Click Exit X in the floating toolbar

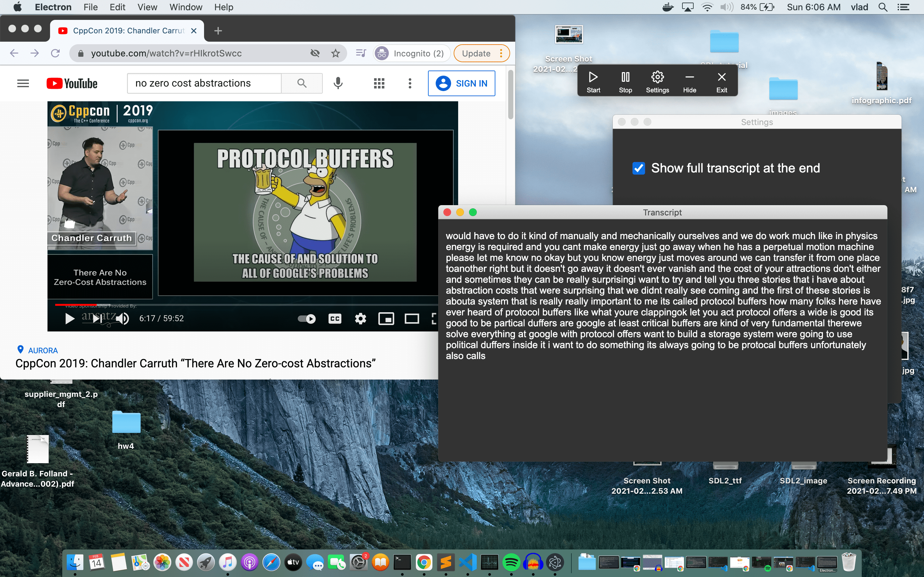point(721,81)
